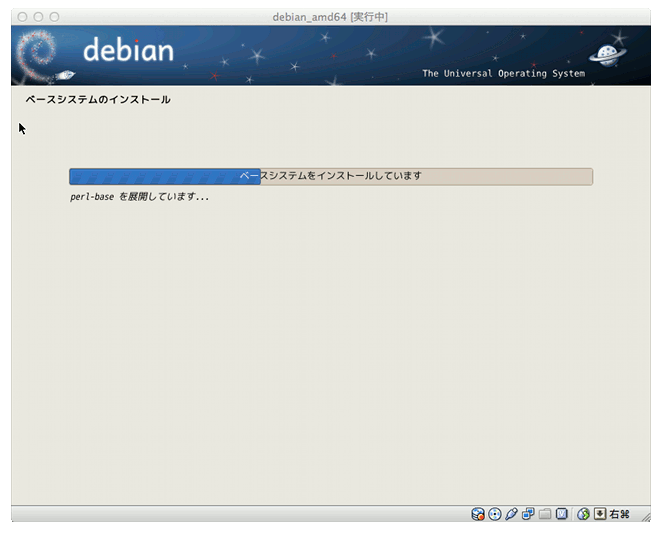This screenshot has width=662, height=538.
Task: Click the optical disc indicator icon
Action: [x=495, y=514]
